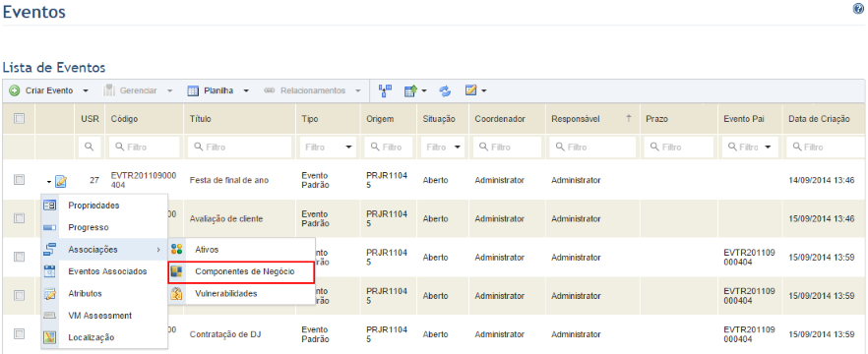This screenshot has height=354, width=868.
Task: Click the title Contratação de DJ
Action: pos(224,334)
